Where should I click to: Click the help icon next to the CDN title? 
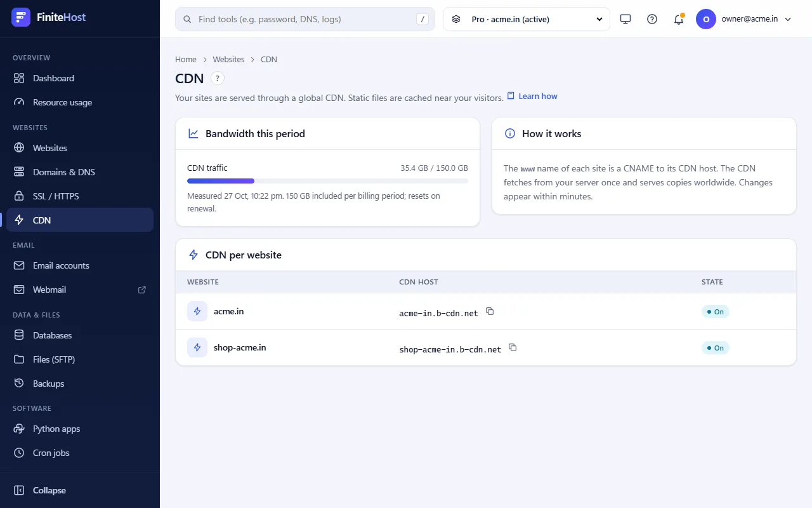click(x=218, y=78)
